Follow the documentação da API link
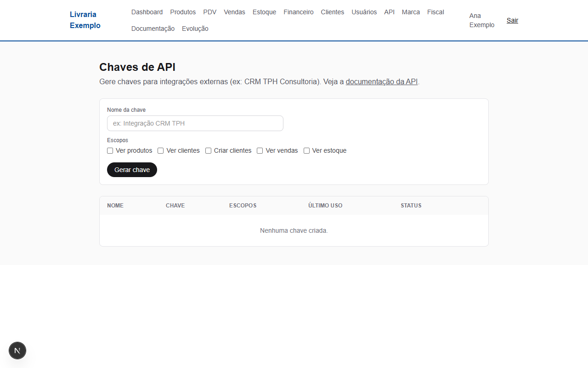The height and width of the screenshot is (368, 588). [382, 81]
